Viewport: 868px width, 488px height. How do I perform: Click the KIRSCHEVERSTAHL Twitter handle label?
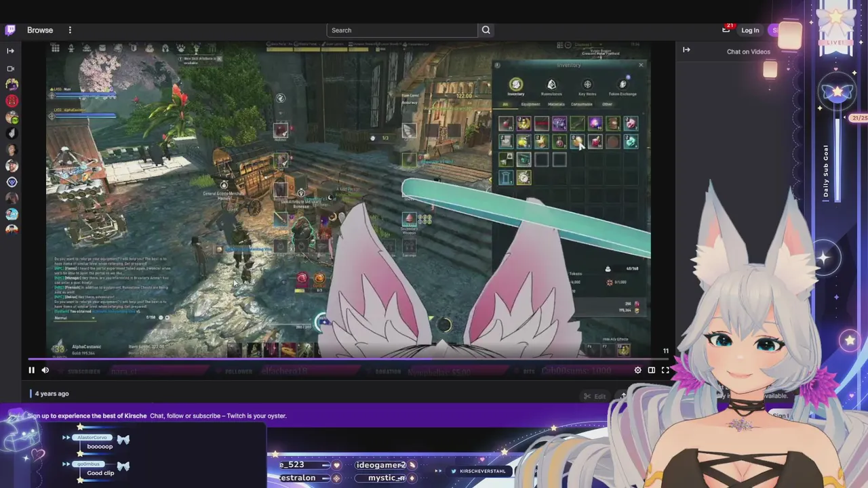(x=483, y=471)
